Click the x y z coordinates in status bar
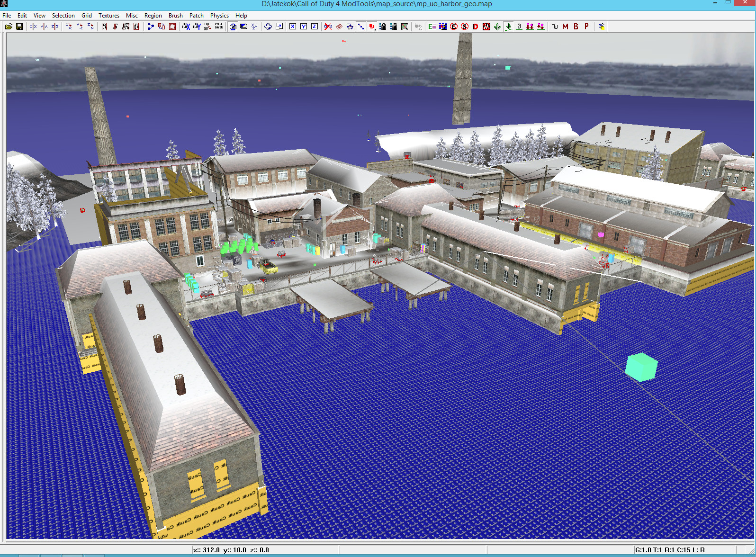The image size is (756, 557). (x=231, y=550)
